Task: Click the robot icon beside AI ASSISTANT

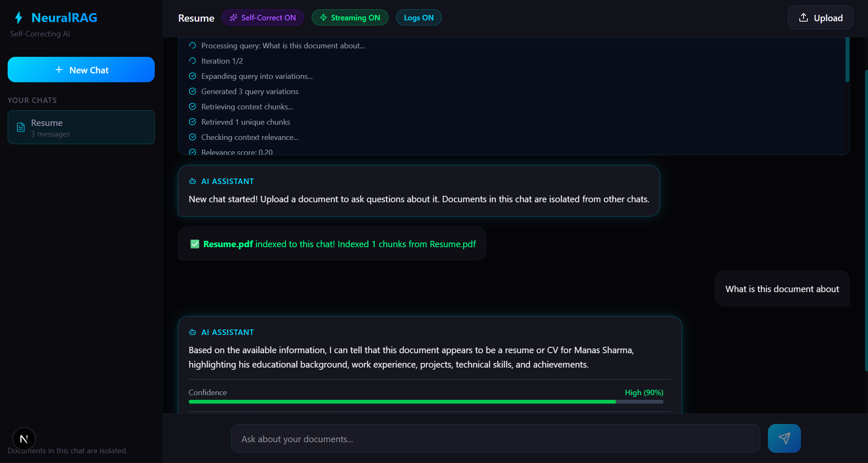Action: [193, 181]
